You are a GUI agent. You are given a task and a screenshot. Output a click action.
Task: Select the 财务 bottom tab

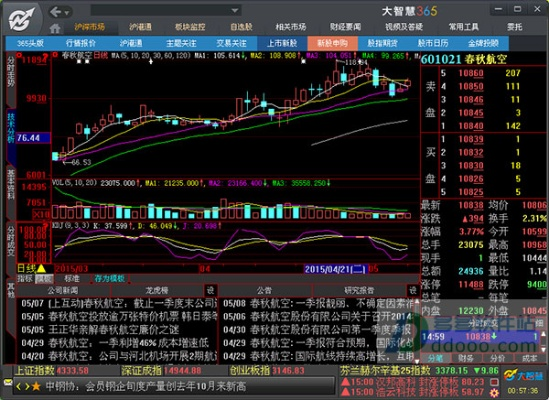pyautogui.click(x=466, y=358)
